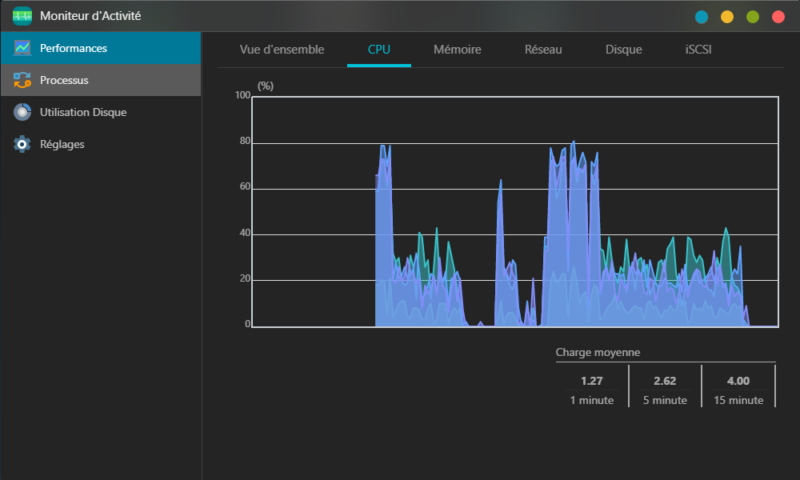800x480 pixels.
Task: Click the '5 minute' label
Action: pos(665,400)
